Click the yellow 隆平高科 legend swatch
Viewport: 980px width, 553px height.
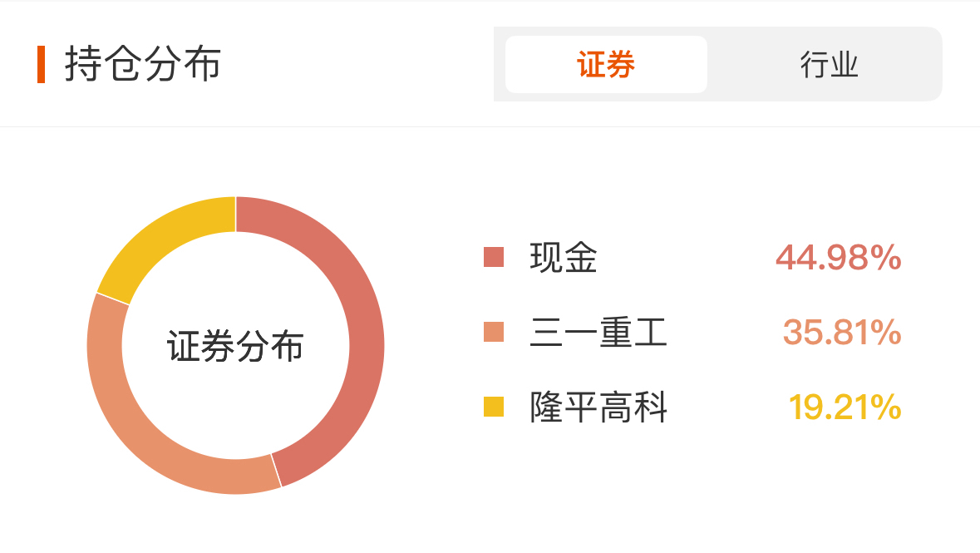pyautogui.click(x=494, y=406)
